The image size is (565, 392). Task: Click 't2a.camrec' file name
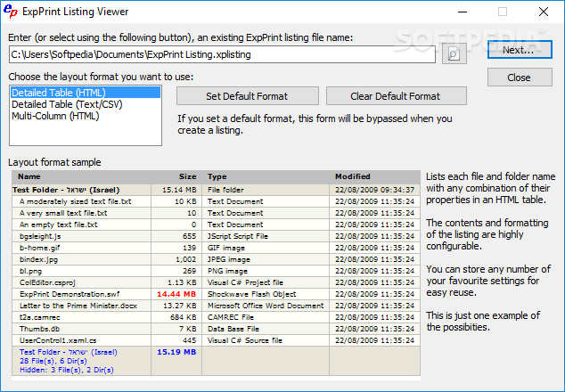(39, 317)
